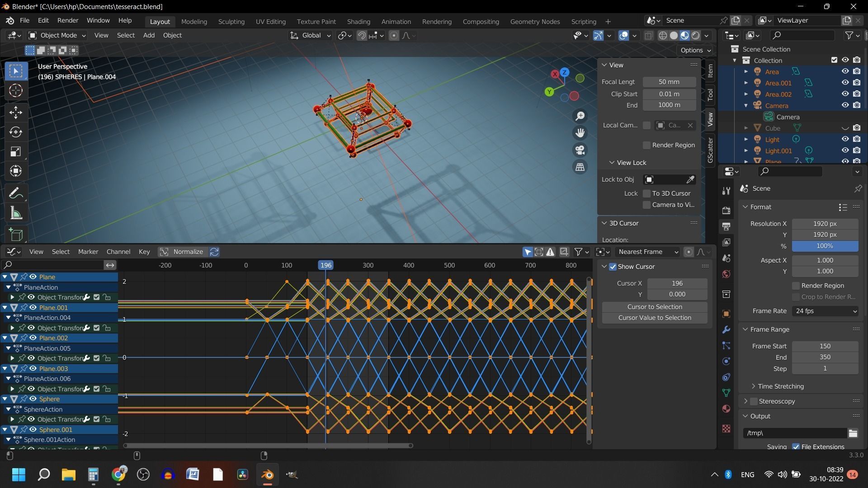Toggle Plane.001 channel visibility eye
The image size is (868, 488).
(33, 307)
